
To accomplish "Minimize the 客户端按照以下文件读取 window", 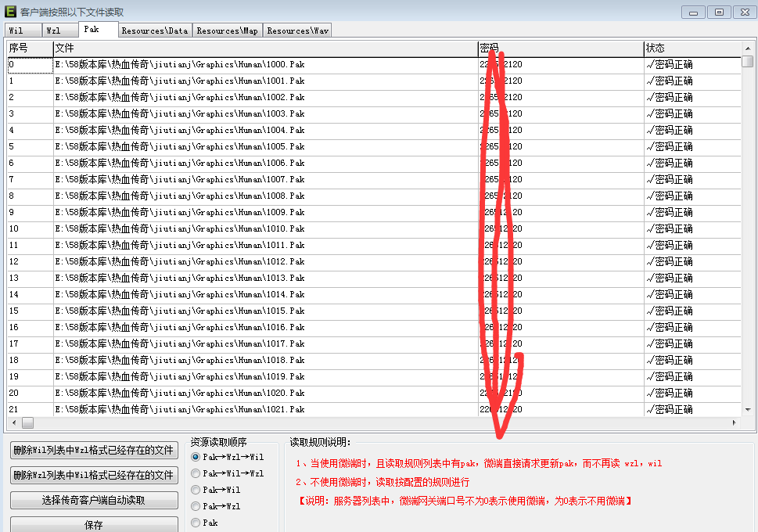I will click(693, 12).
